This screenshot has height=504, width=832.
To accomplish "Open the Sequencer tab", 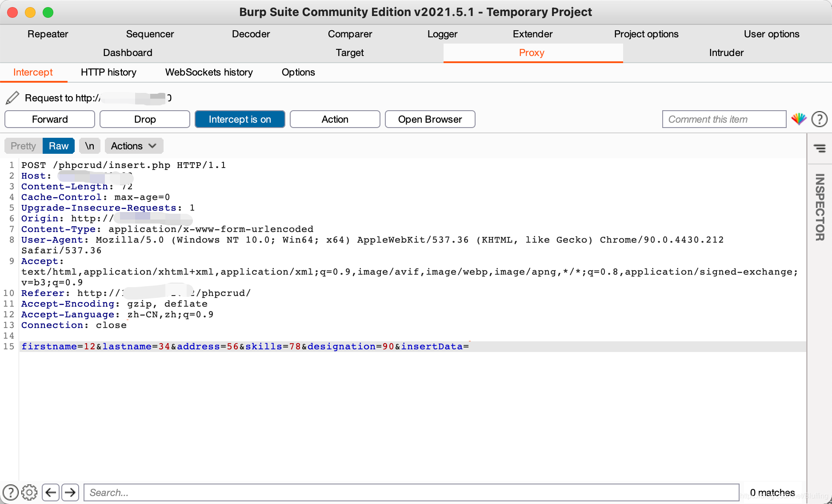I will coord(150,34).
